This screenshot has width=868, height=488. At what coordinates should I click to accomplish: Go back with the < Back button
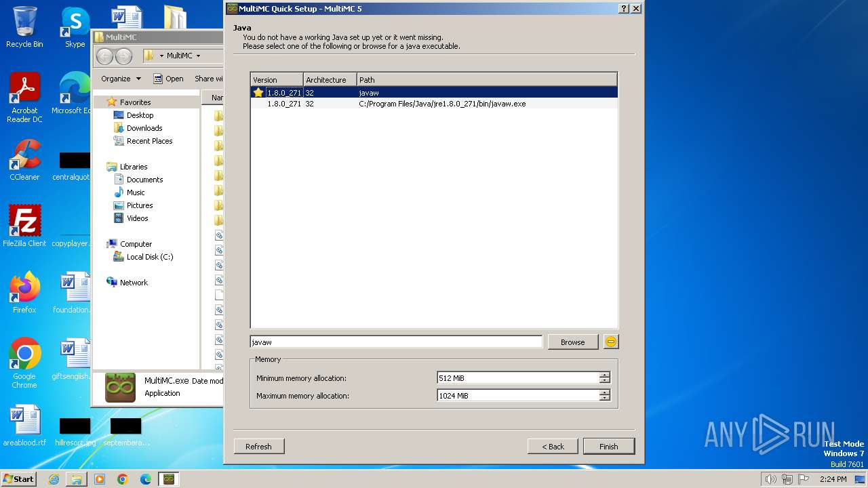tap(553, 447)
